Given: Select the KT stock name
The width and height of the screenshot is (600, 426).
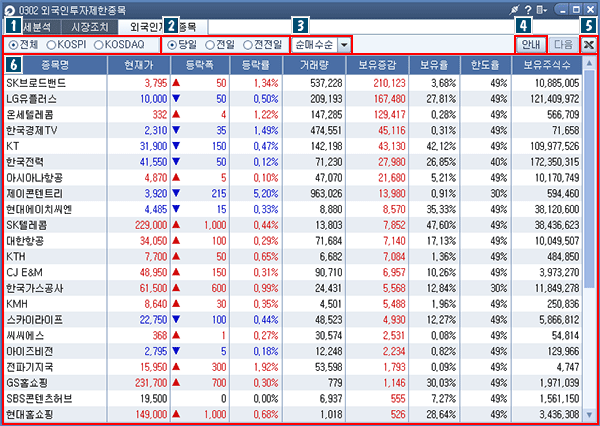Looking at the screenshot, I should click(13, 146).
